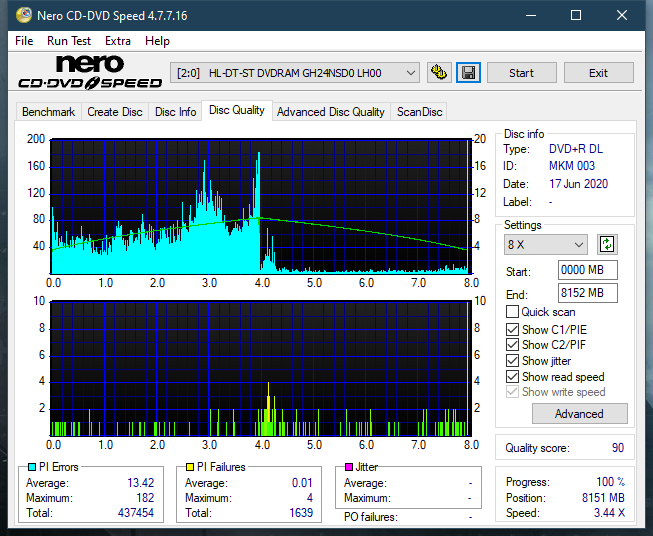Viewport: 653px width, 536px height.
Task: Click the yellow PI Failures legend swatch
Action: pyautogui.click(x=189, y=467)
